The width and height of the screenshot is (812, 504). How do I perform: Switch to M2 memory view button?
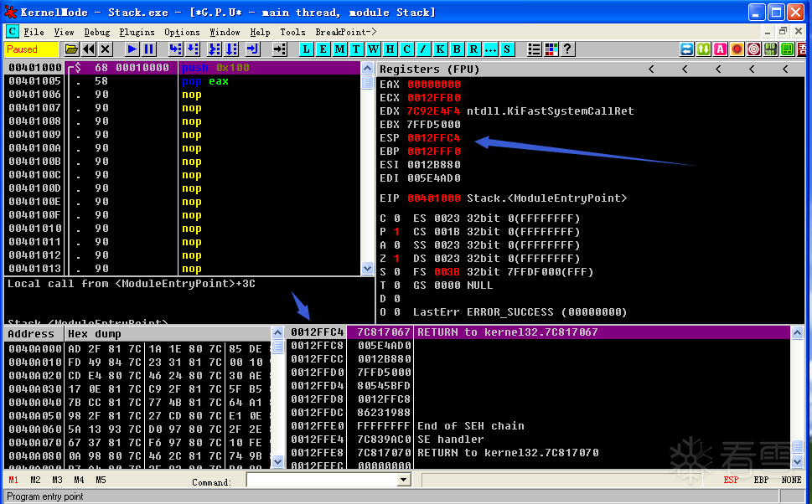(35, 480)
